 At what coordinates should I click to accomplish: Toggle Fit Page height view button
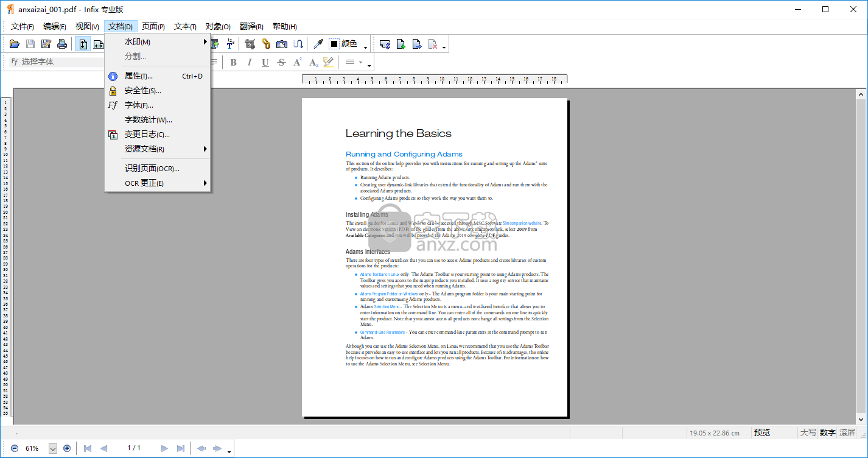click(x=83, y=44)
